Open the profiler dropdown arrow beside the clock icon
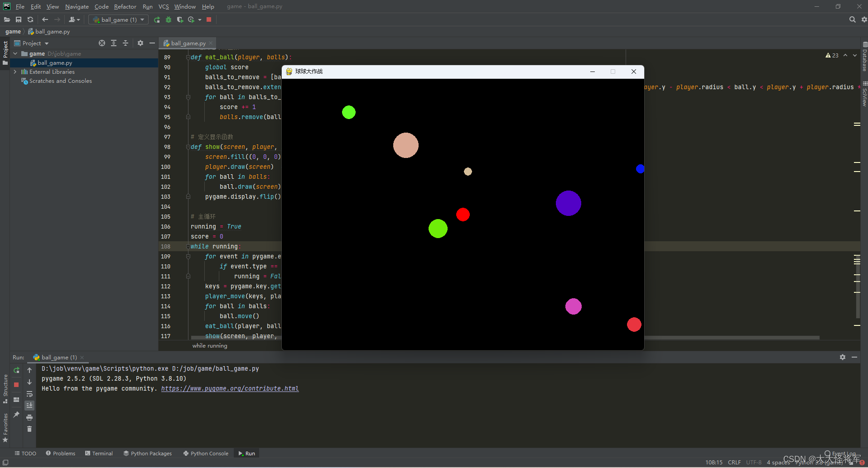 (x=200, y=19)
